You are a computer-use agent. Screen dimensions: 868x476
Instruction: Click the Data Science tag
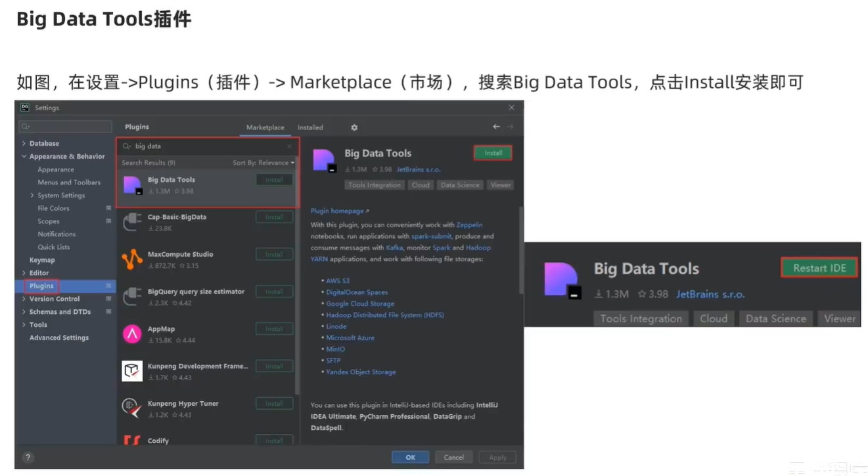point(460,185)
